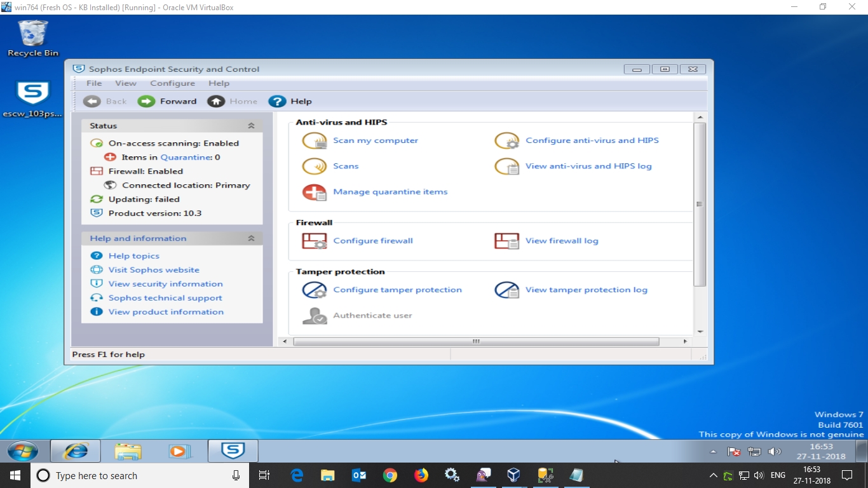
Task: Click the Scan my computer link
Action: point(376,140)
